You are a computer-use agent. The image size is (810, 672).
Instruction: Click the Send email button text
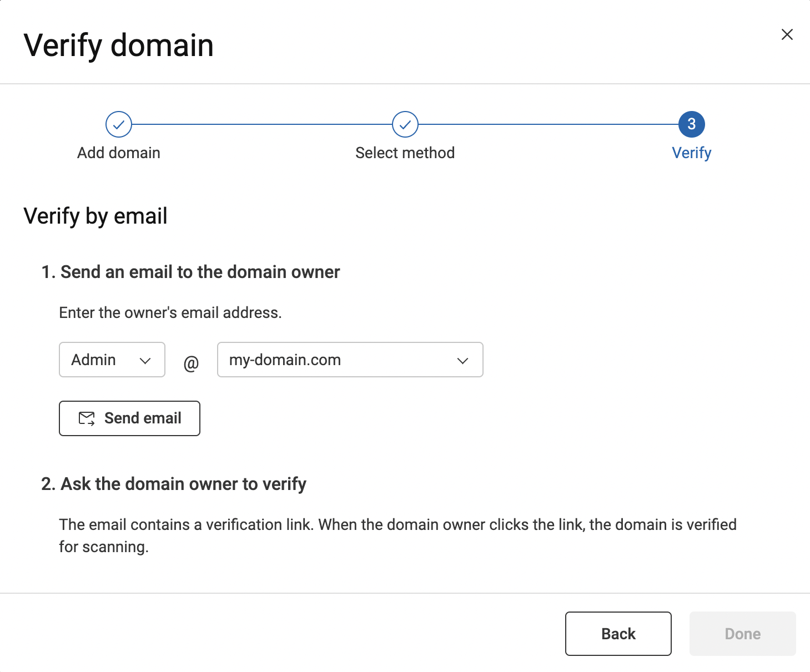click(x=143, y=418)
